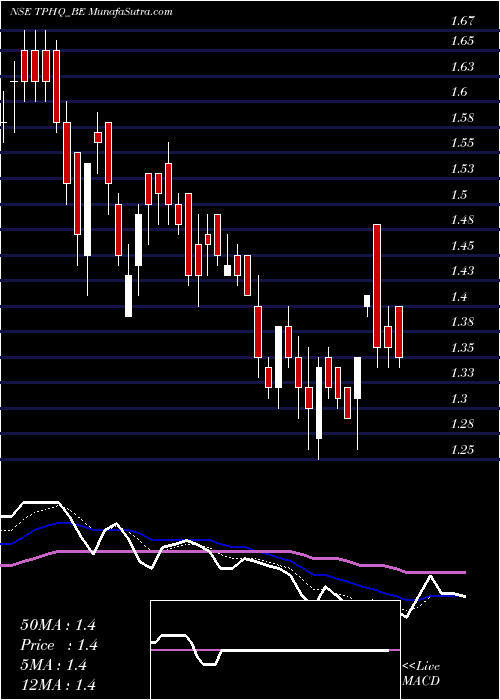Click the tall red candle reaching 1.48 near the right

coord(377,286)
